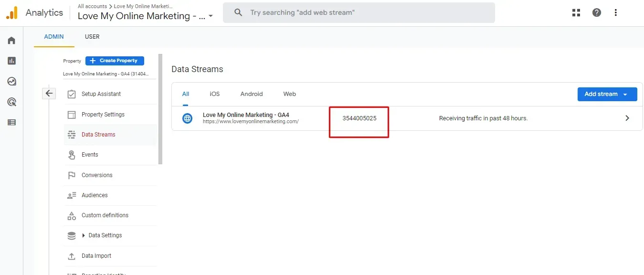Screen dimensions: 644x275
Task: Select the Android streams tab
Action: (x=252, y=94)
